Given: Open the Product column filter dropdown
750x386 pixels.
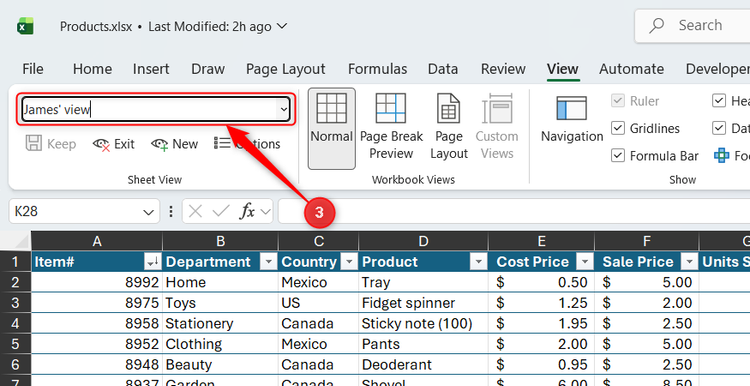Looking at the screenshot, I should [x=477, y=262].
